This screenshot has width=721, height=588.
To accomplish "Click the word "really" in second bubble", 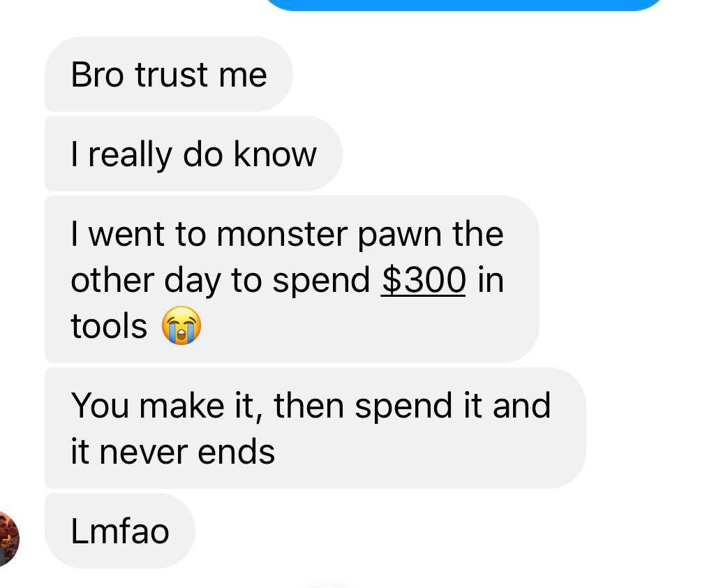I will 130,155.
